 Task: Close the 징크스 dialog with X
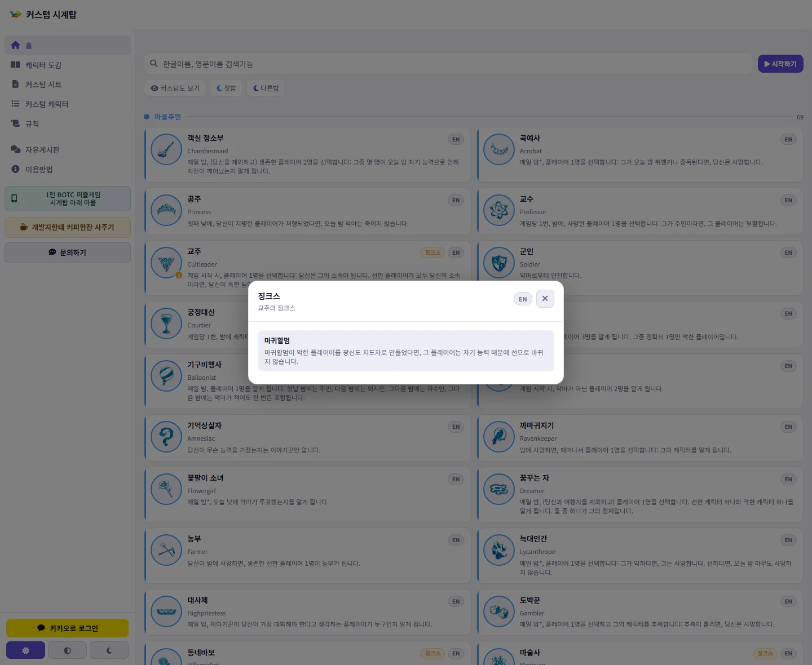point(545,299)
